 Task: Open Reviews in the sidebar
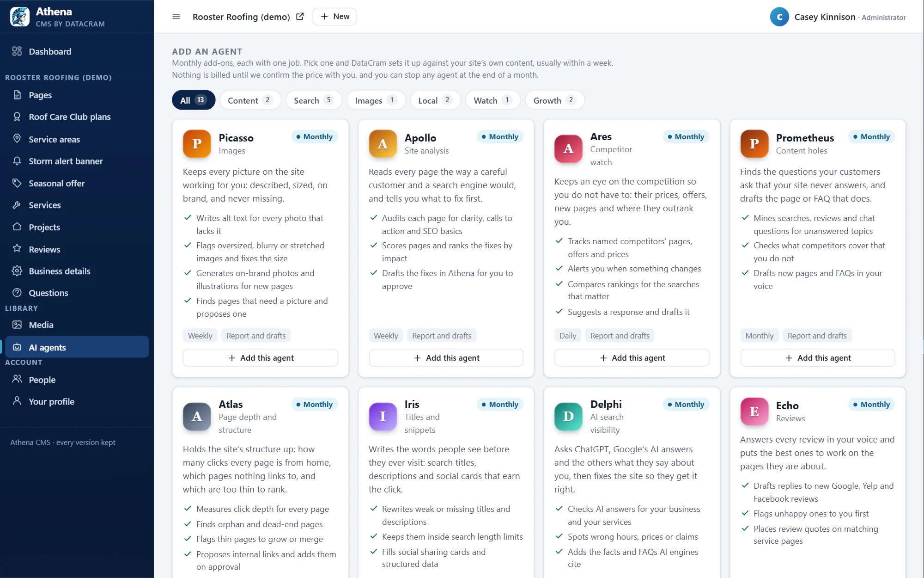[77, 249]
